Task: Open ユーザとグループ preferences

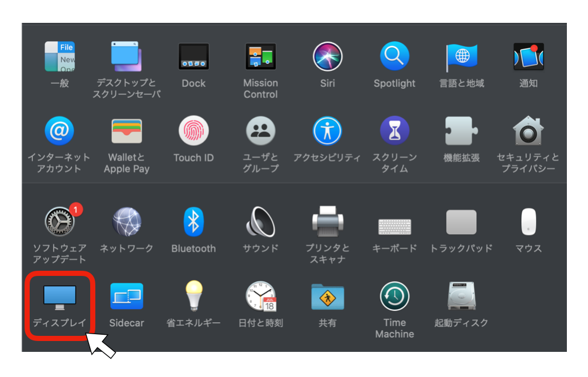Action: point(261,131)
